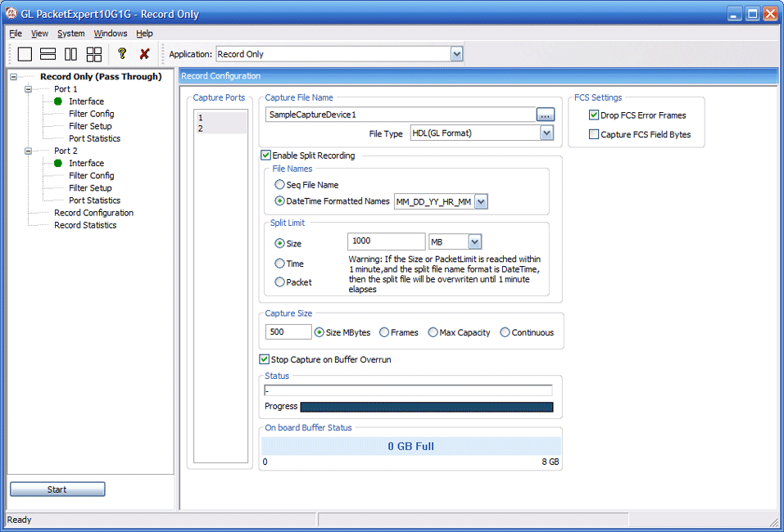Screen dimensions: 784x532
Task: Select Record Statistics tree item
Action: (85, 225)
